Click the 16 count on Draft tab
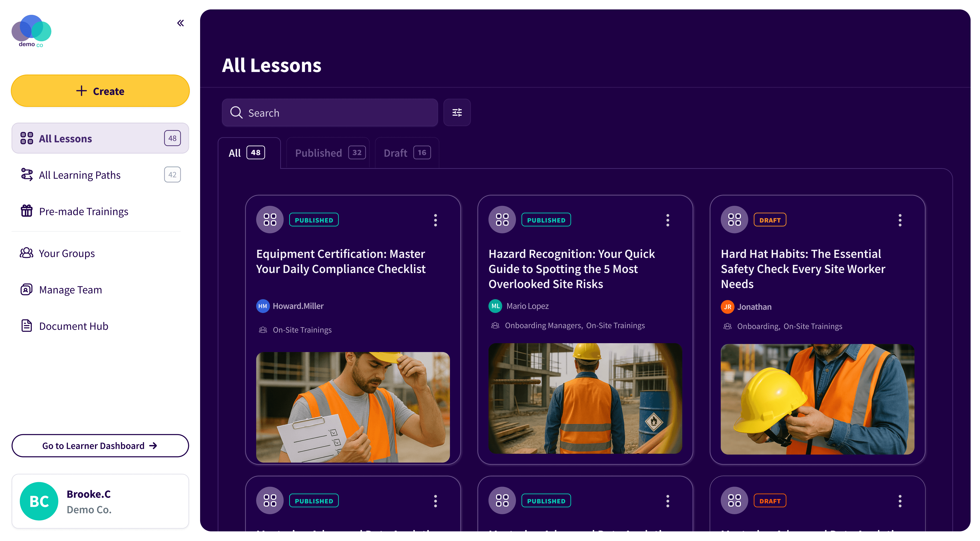980x541 pixels. pyautogui.click(x=422, y=153)
